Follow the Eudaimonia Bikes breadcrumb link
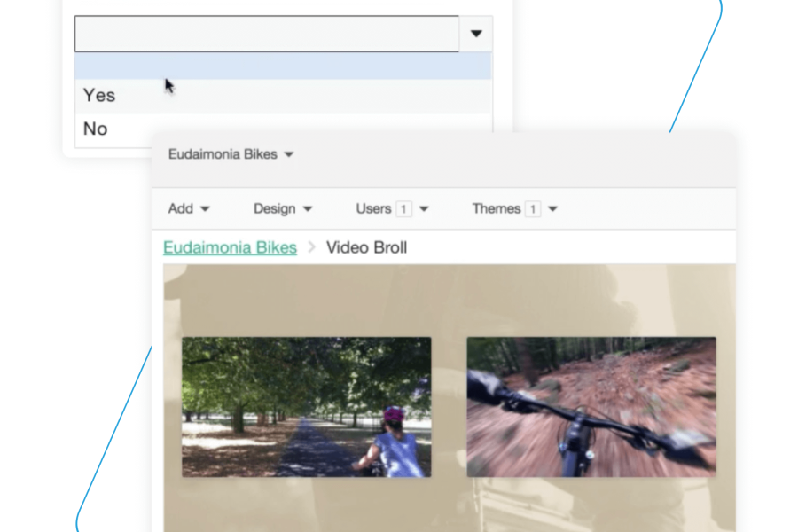798x532 pixels. pyautogui.click(x=230, y=247)
